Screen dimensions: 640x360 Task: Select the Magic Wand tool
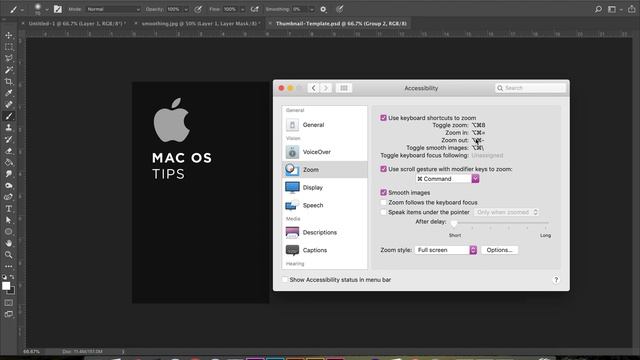tap(9, 70)
